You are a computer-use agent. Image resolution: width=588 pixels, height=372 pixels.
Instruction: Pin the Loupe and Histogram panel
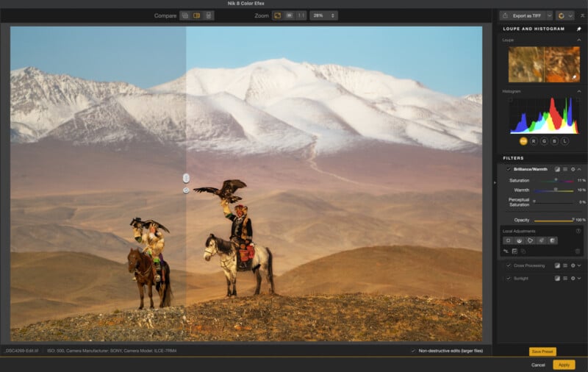click(578, 29)
